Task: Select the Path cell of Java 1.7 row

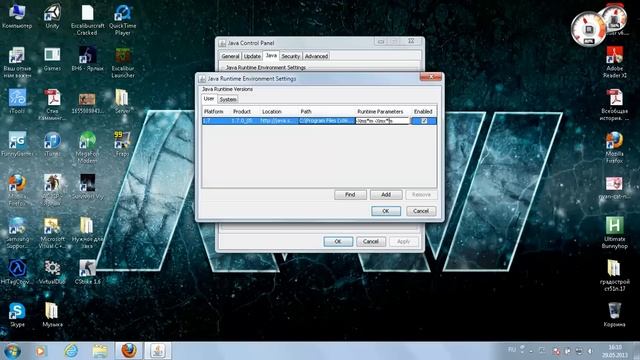Action: click(327, 121)
